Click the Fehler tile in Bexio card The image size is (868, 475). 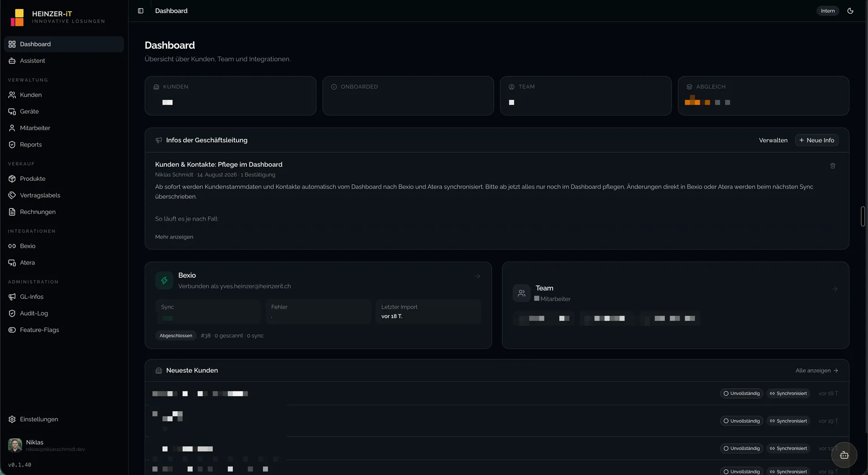click(318, 311)
